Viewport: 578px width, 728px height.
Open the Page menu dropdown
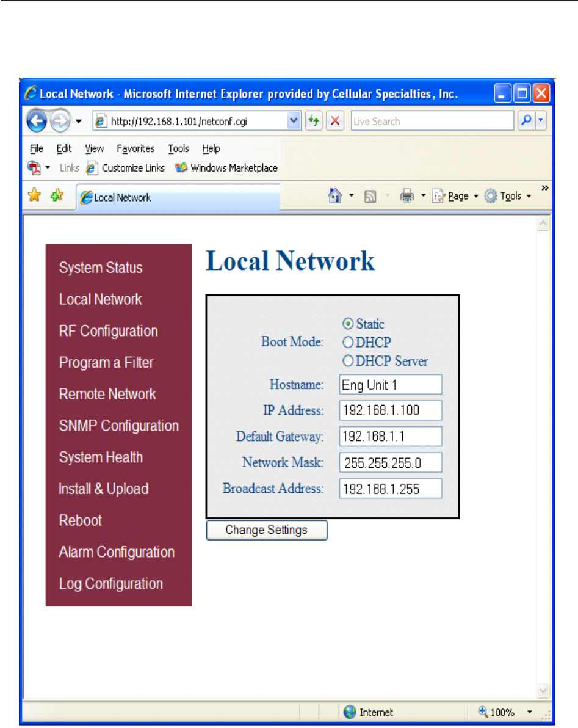pos(455,196)
